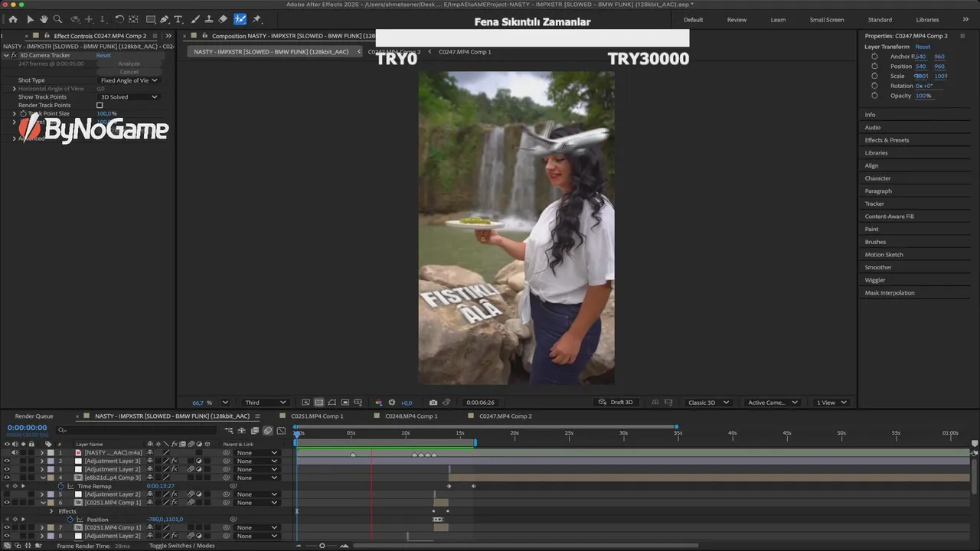Select the Hand tool
980x551 pixels.
pyautogui.click(x=44, y=19)
